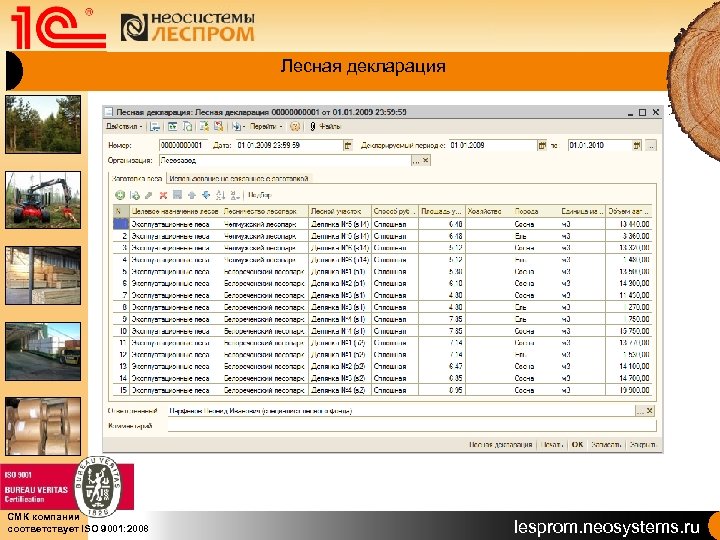Move row up with arrow icon

coord(192,195)
